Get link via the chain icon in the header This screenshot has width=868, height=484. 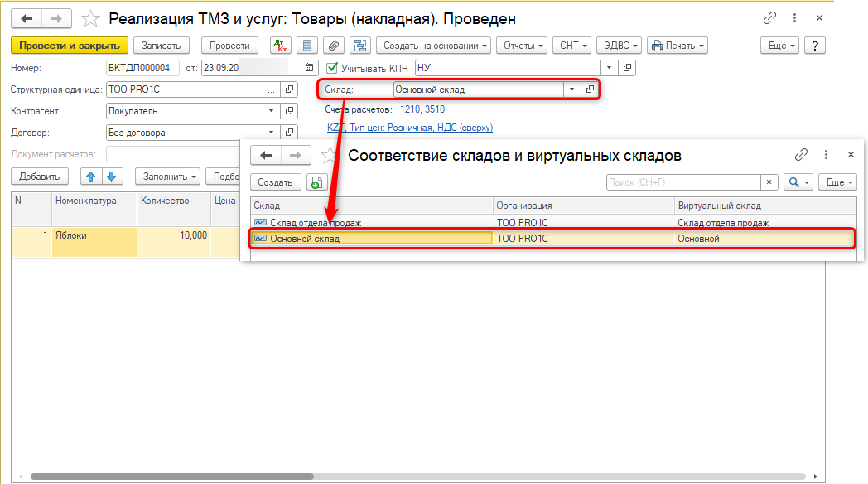click(x=769, y=17)
